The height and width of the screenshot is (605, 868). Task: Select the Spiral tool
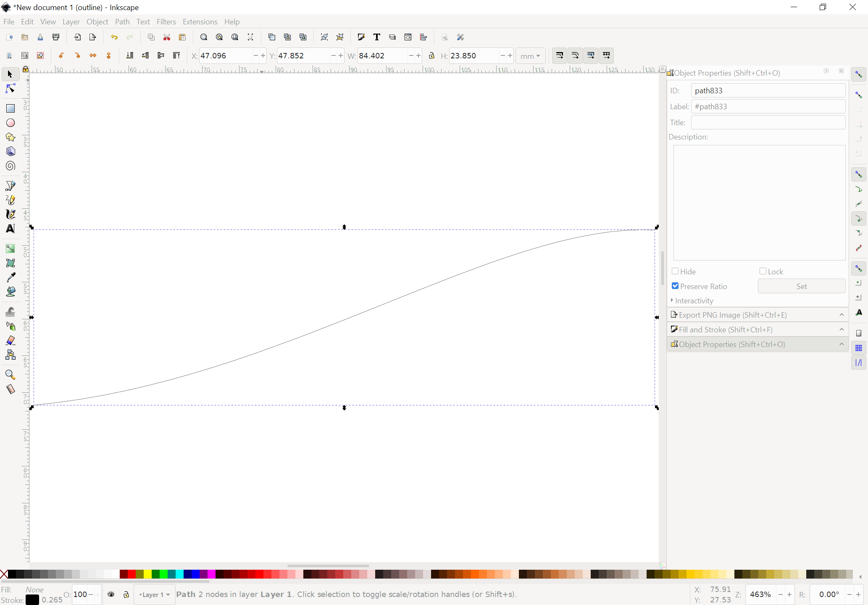[11, 166]
